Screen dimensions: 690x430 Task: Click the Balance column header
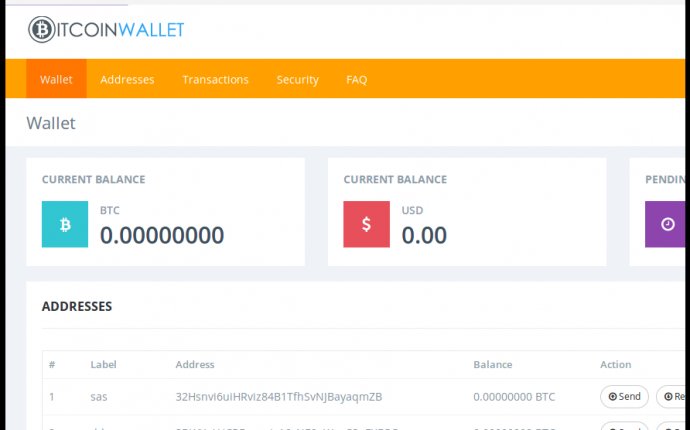coord(493,364)
